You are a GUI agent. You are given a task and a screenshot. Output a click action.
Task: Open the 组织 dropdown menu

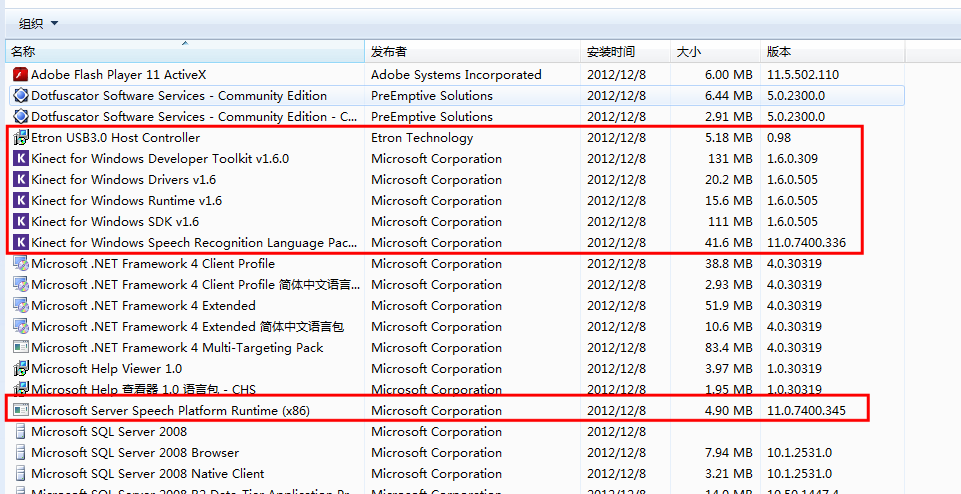tap(38, 23)
